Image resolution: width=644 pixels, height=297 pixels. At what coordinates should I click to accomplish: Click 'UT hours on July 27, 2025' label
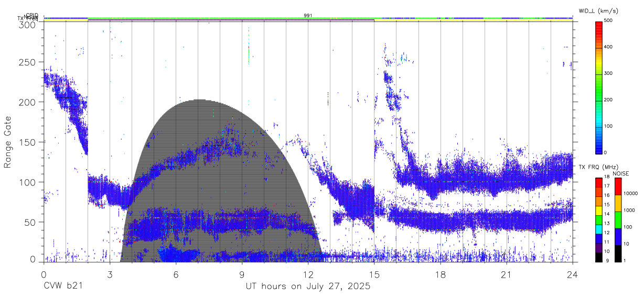[308, 287]
